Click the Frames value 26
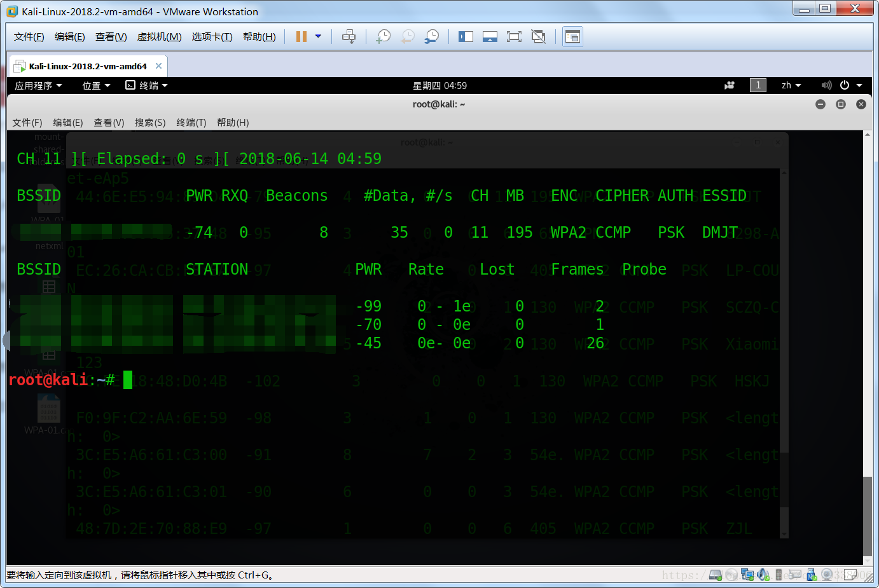 coord(595,343)
